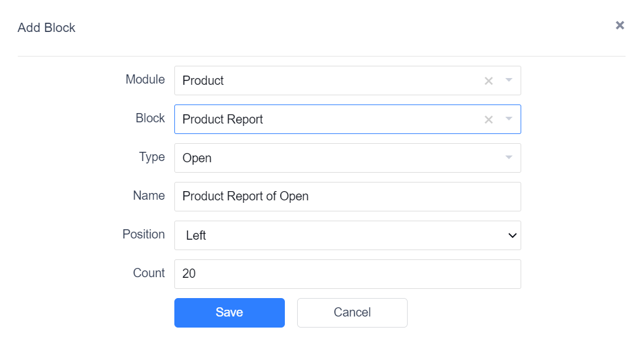The width and height of the screenshot is (644, 354).
Task: Expand the Block dropdown arrow
Action: (x=509, y=119)
